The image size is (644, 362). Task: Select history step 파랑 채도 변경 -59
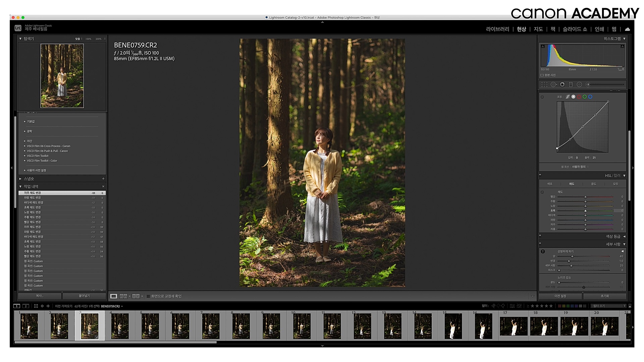(62, 198)
